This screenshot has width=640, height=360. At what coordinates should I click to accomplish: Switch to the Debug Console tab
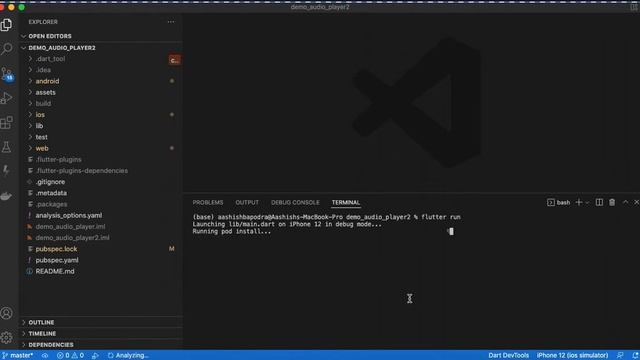295,202
